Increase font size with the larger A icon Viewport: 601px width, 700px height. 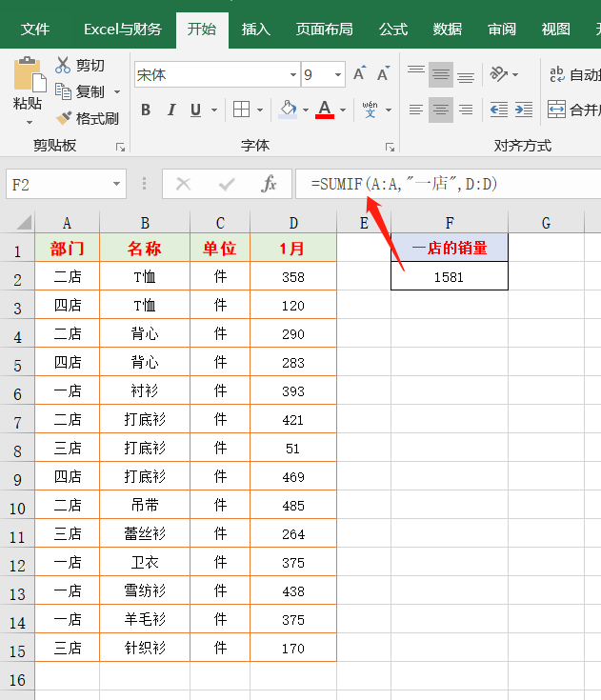coord(359,74)
